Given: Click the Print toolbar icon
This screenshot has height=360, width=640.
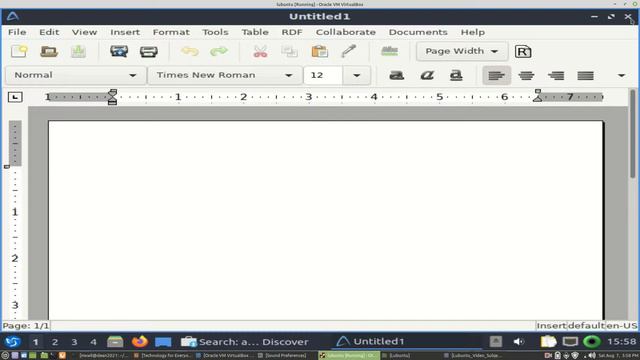Looking at the screenshot, I should pyautogui.click(x=149, y=51).
